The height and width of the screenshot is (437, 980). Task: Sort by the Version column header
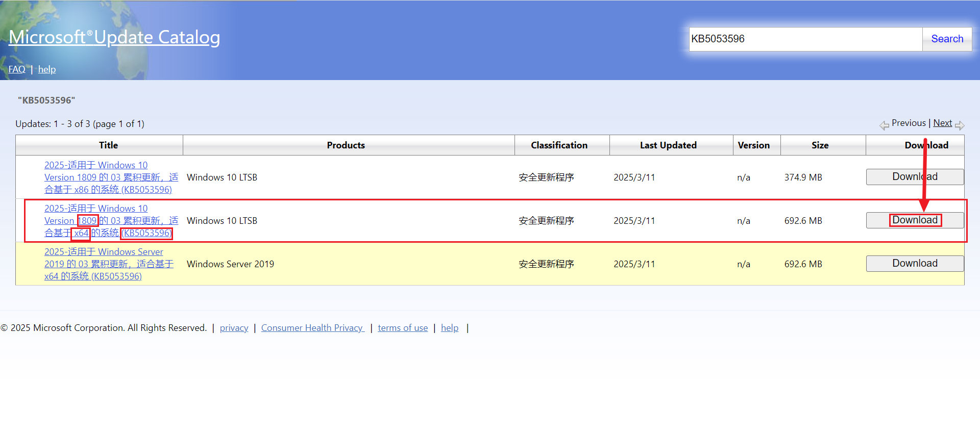757,145
